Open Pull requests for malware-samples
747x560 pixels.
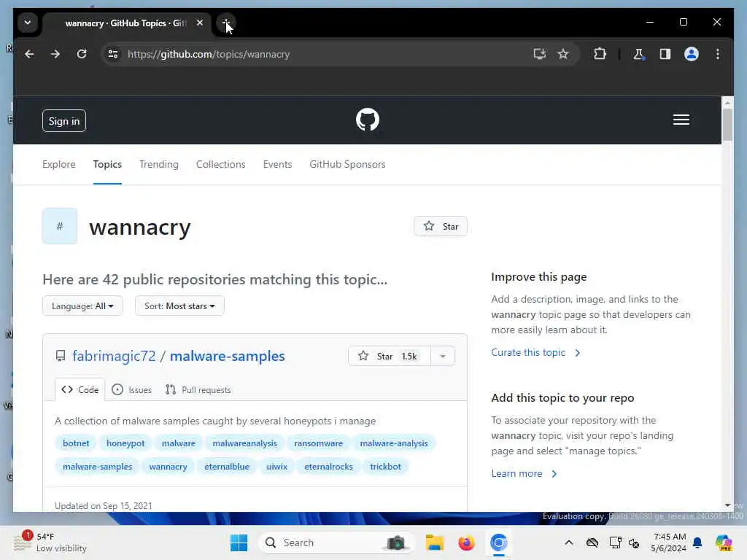click(198, 390)
